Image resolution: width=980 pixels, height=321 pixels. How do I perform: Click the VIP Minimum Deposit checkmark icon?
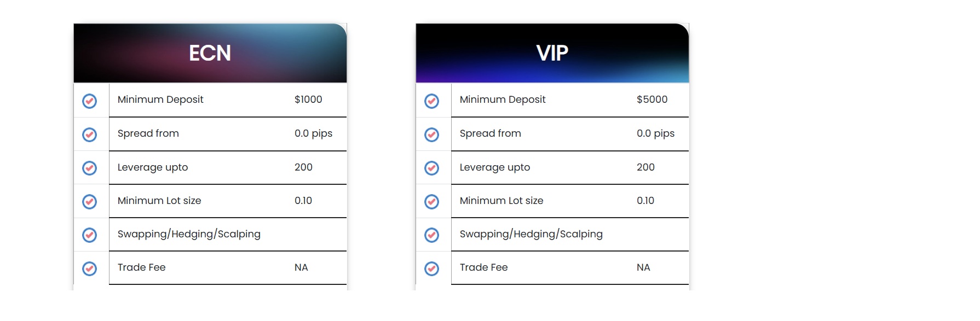432,101
